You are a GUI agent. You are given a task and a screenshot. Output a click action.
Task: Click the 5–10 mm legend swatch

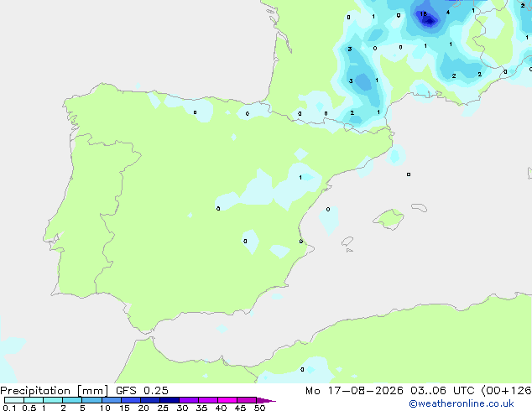(x=91, y=400)
